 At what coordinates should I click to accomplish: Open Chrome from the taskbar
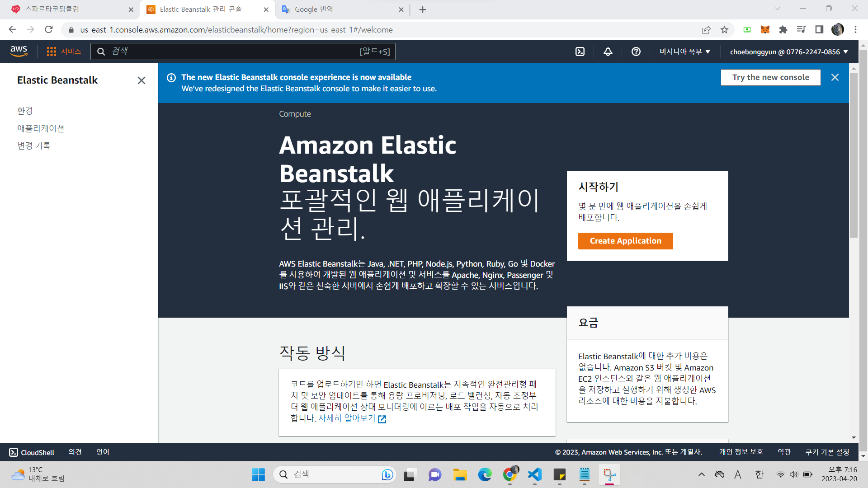pos(510,474)
